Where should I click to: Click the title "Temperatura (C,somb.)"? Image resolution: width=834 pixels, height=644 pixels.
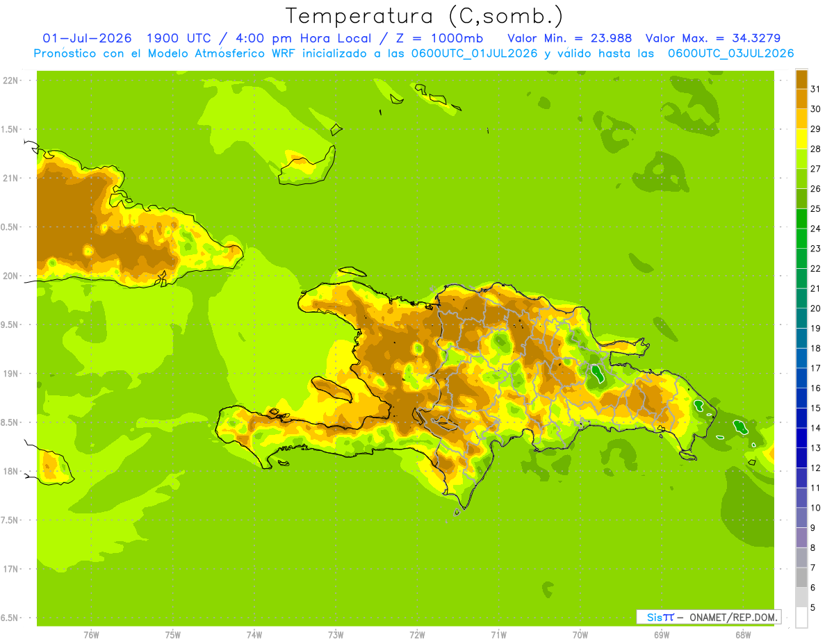tap(424, 16)
